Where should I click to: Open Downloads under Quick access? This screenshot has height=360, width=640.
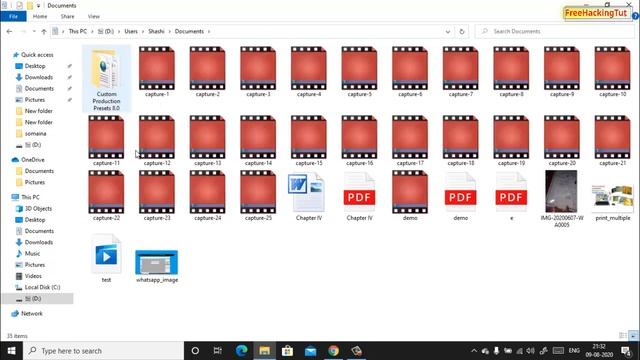(38, 77)
